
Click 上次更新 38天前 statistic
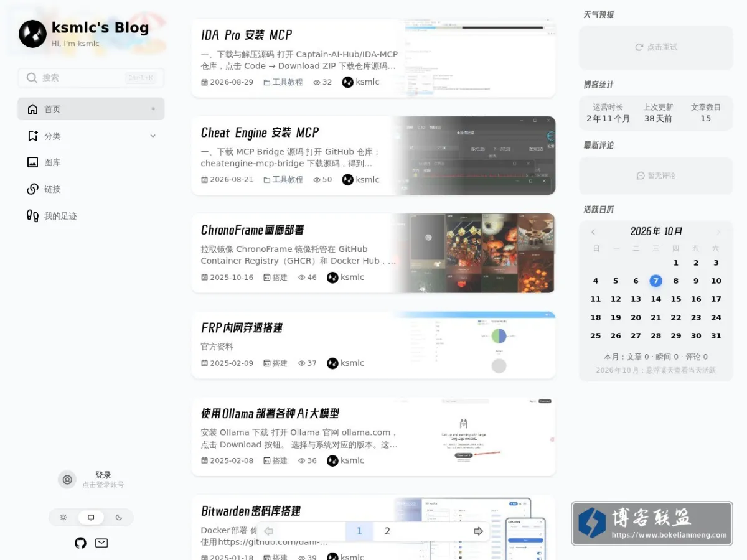pos(658,113)
